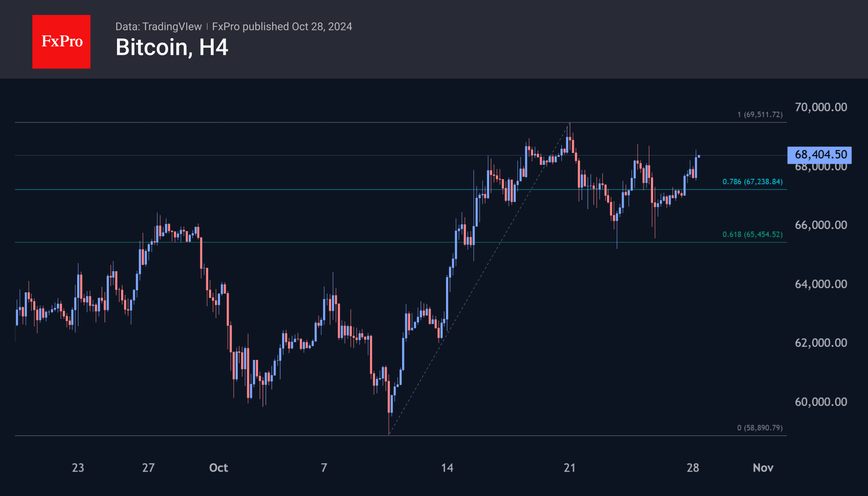Click the 70,000.00 price axis label

click(821, 107)
